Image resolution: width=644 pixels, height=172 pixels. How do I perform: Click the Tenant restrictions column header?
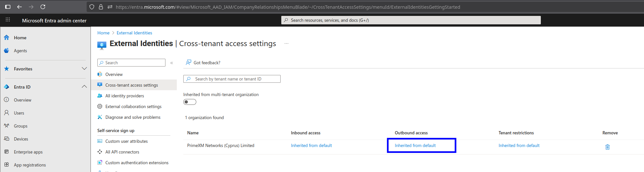coord(516,133)
